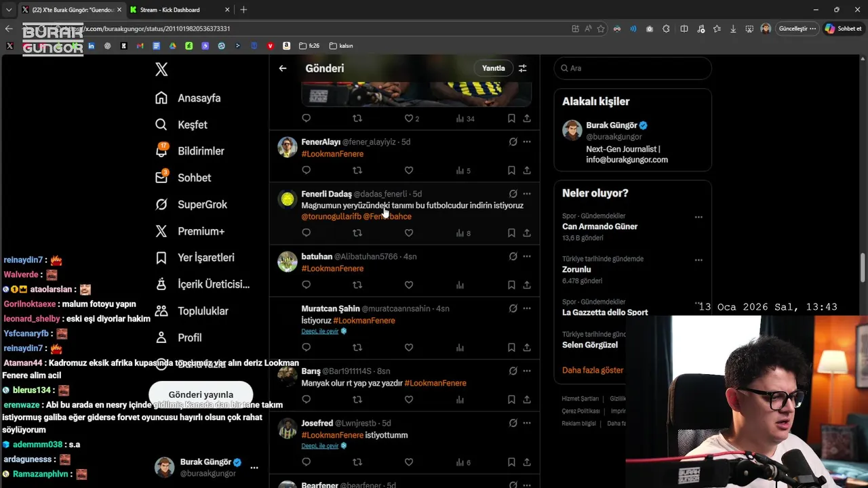Open the tab search chevron in Edge
Viewport: 868px width, 488px height.
pos(9,9)
